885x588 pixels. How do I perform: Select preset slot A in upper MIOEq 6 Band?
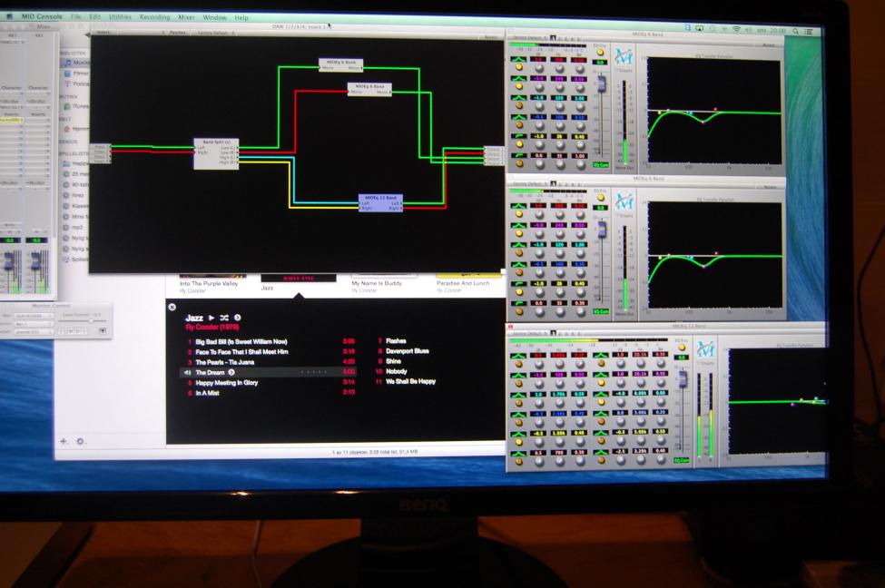[554, 38]
